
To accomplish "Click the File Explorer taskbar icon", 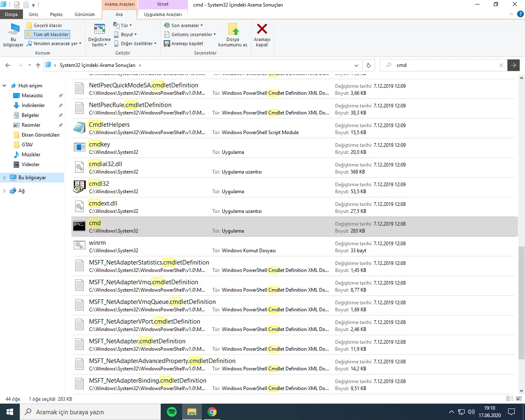I will [192, 412].
